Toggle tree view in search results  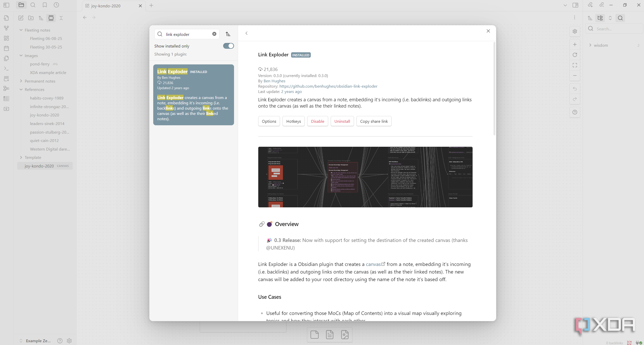tap(600, 18)
